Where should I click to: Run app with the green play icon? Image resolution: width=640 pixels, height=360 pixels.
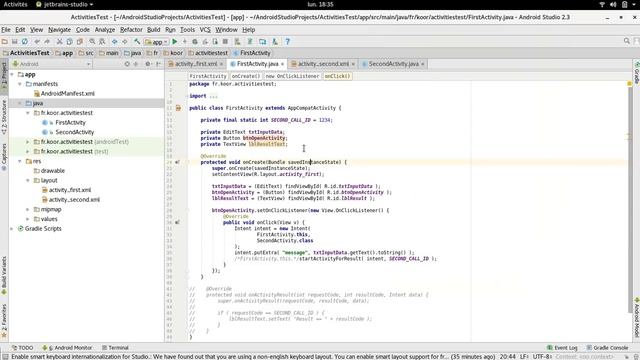point(175,42)
